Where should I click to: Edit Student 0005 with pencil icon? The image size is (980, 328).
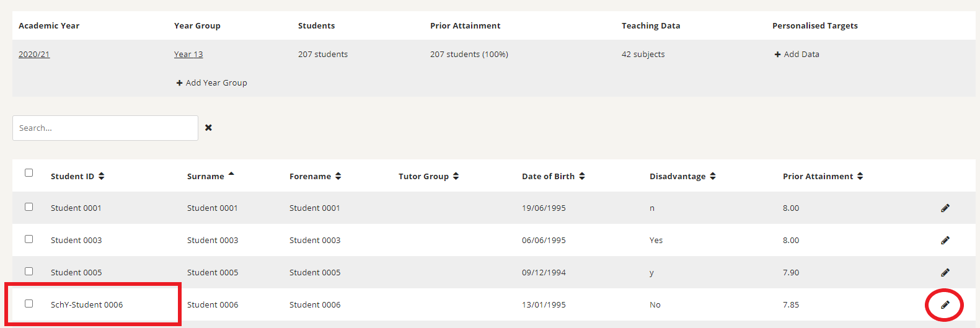pyautogui.click(x=945, y=273)
